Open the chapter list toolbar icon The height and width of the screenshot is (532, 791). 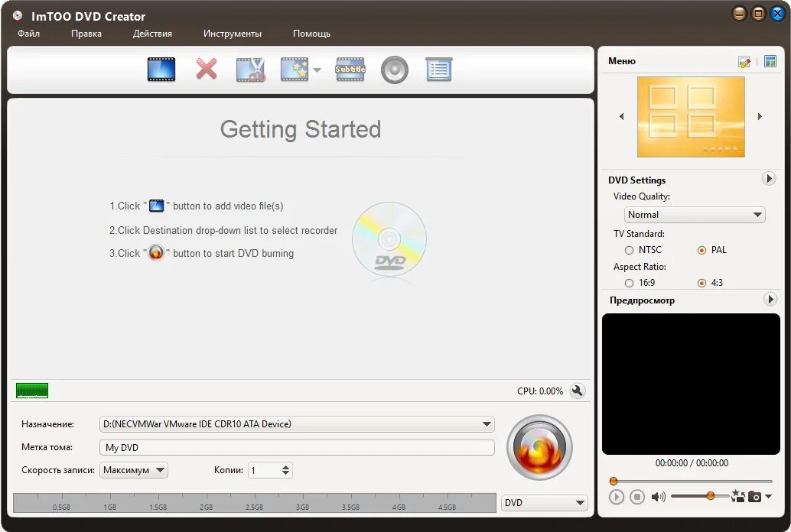439,70
